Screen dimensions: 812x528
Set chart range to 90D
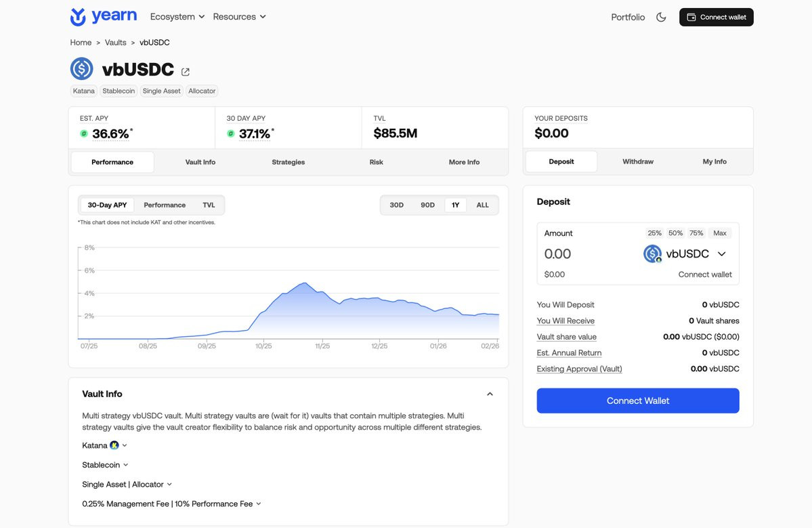click(x=428, y=205)
